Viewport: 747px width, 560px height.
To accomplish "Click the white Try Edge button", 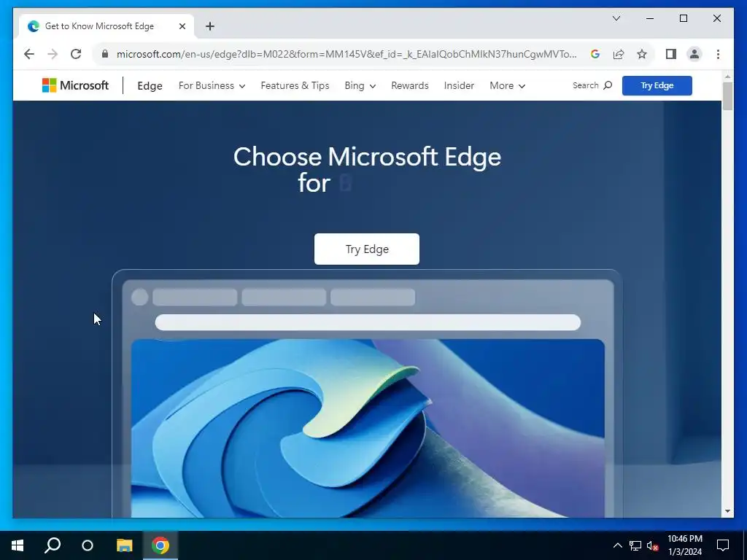I will [x=367, y=249].
